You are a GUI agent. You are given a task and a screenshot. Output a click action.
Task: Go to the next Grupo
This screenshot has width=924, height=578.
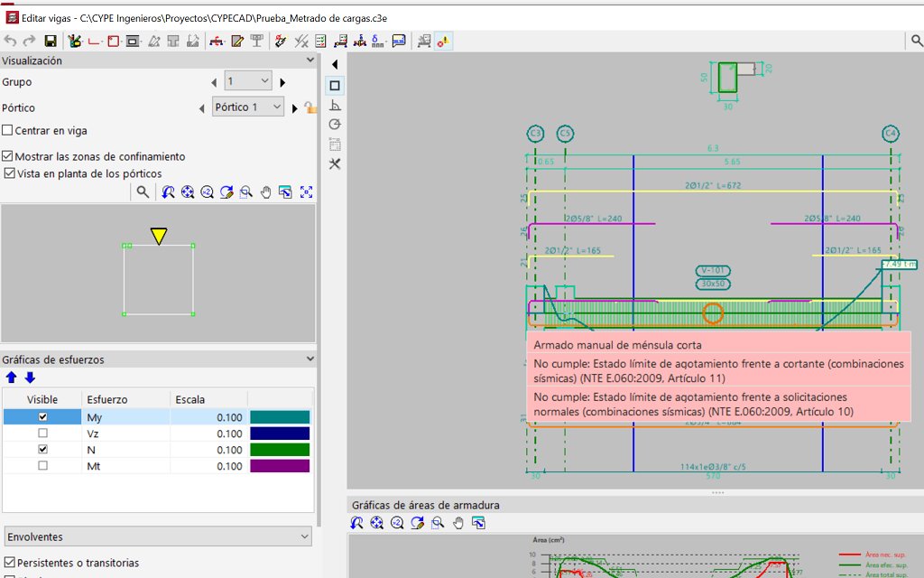[x=282, y=82]
